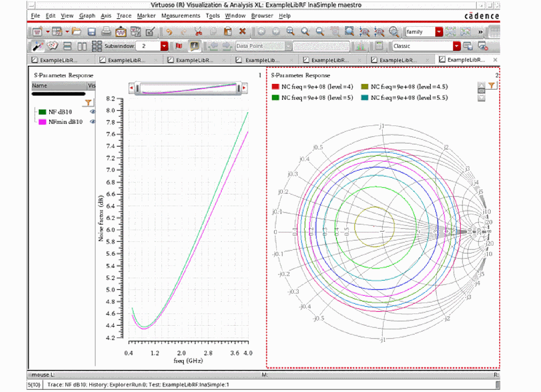Click the Print icon in toolbar
This screenshot has width=541, height=392.
(x=106, y=32)
